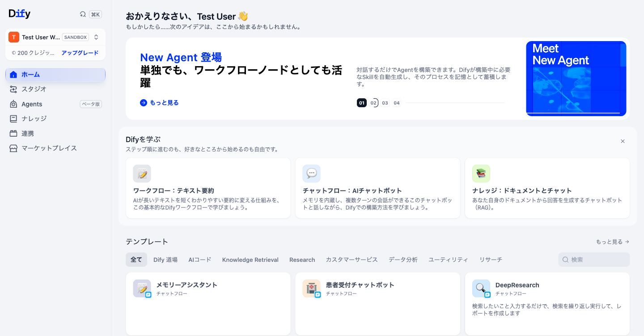This screenshot has width=644, height=336.
Task: Select banner slide 01 indicator
Action: pyautogui.click(x=362, y=103)
